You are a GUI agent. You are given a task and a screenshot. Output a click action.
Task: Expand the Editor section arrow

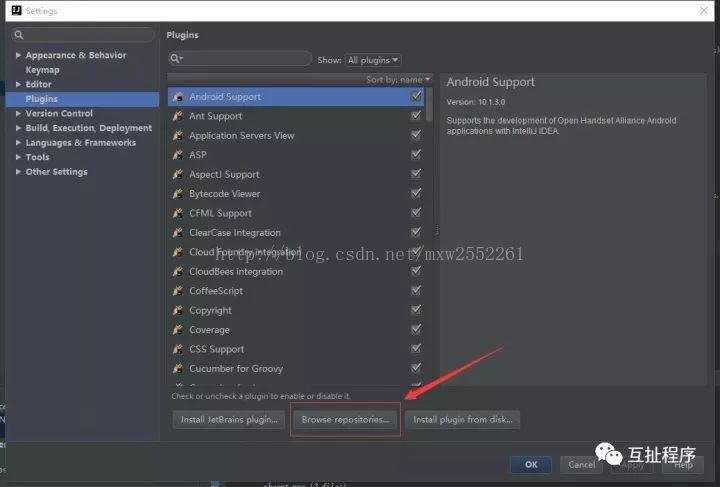click(x=18, y=84)
